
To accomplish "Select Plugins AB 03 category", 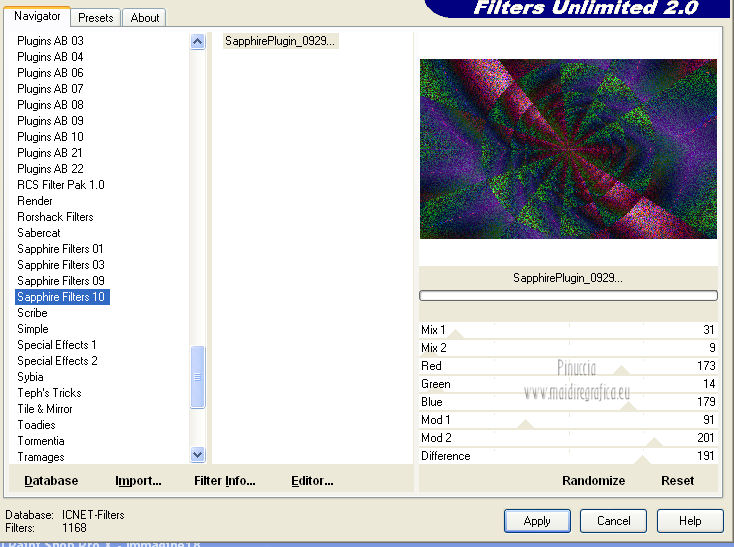I will [51, 41].
